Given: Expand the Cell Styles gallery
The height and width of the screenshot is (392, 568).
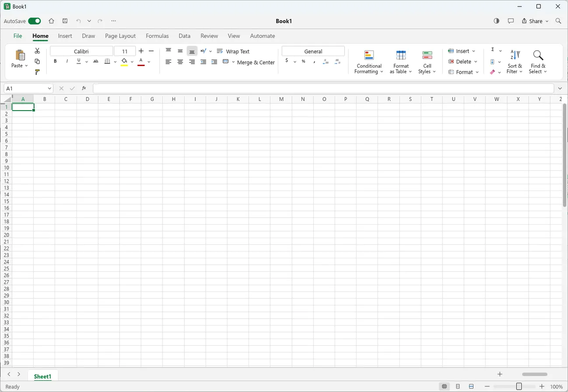Looking at the screenshot, I should [427, 62].
